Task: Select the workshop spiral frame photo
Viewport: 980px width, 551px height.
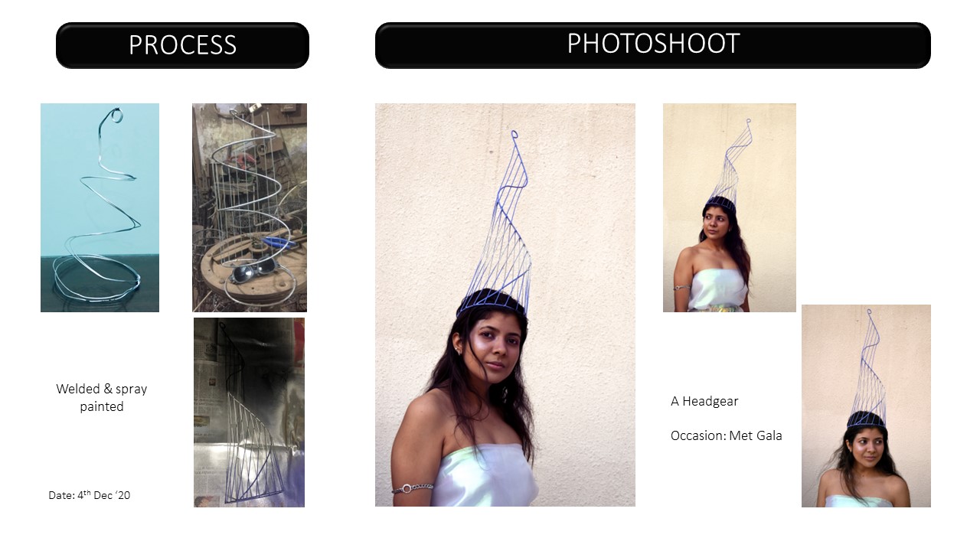Action: tap(250, 207)
